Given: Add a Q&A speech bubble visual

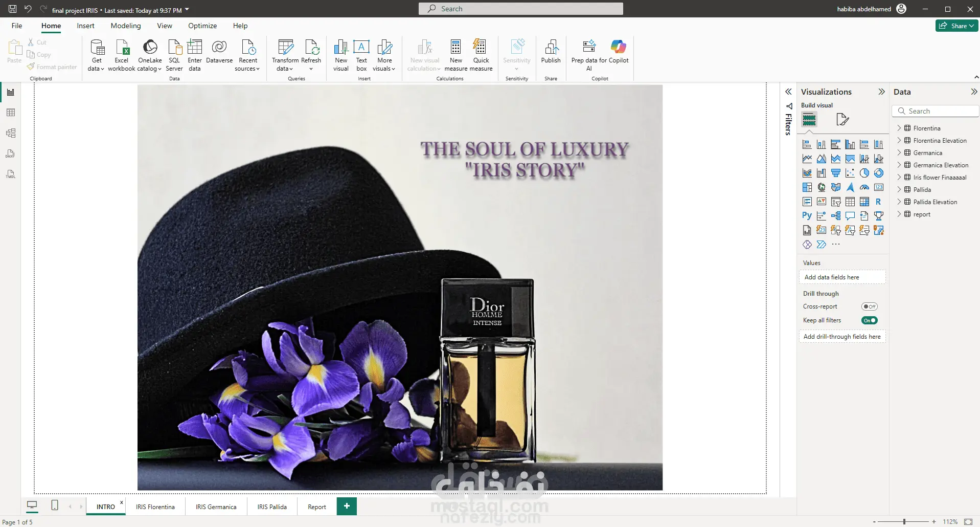Looking at the screenshot, I should (850, 216).
